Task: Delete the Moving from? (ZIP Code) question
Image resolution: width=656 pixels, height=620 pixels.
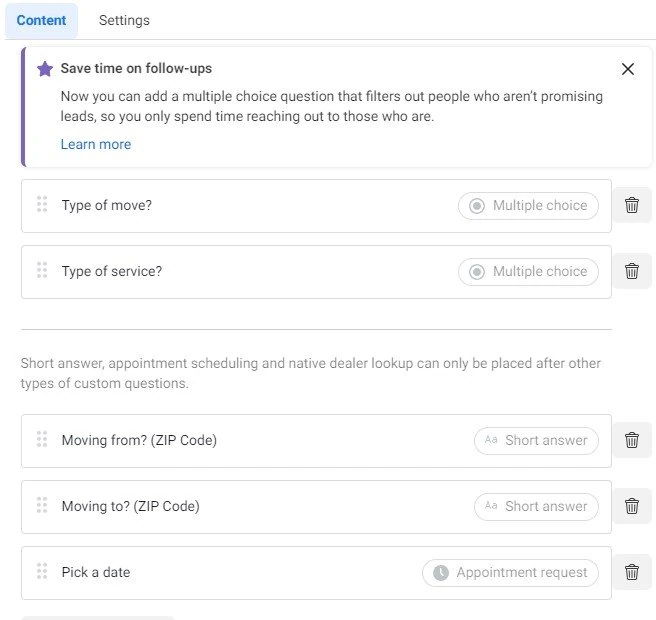Action: coord(632,440)
